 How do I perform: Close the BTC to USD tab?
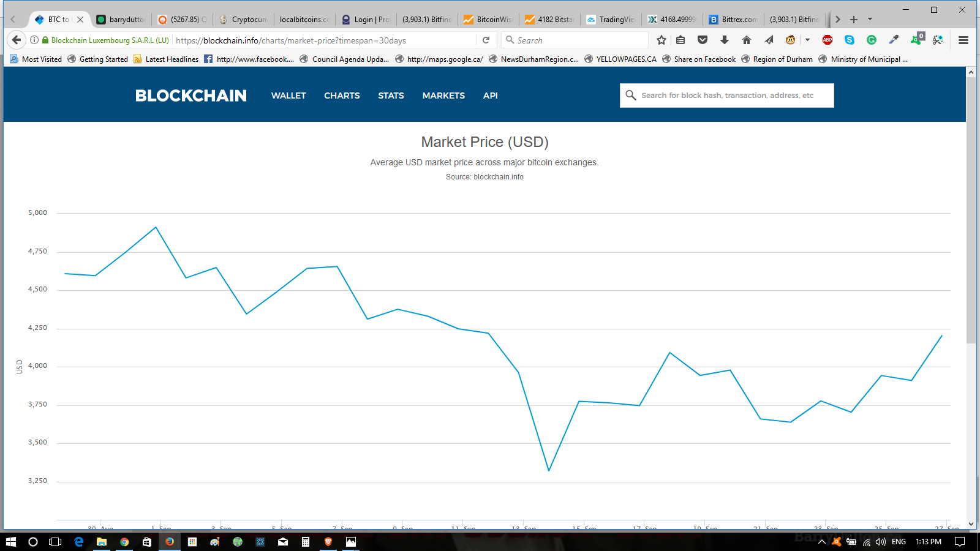click(x=80, y=20)
